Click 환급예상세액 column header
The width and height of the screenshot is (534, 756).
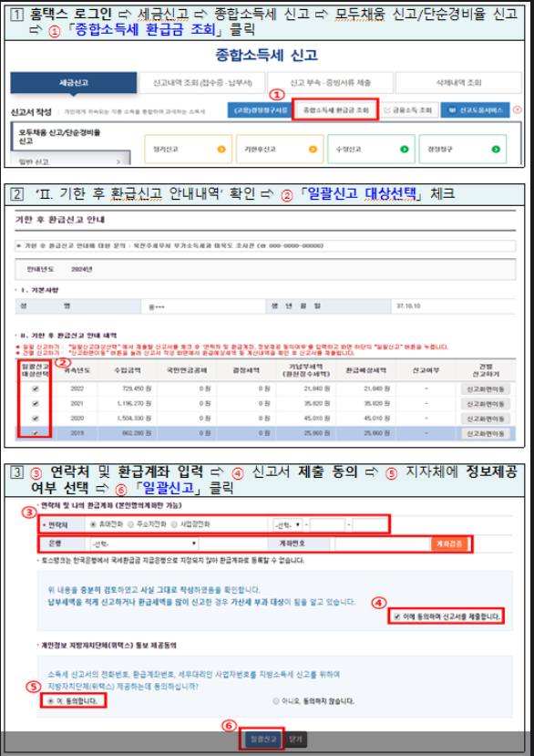[x=365, y=370]
